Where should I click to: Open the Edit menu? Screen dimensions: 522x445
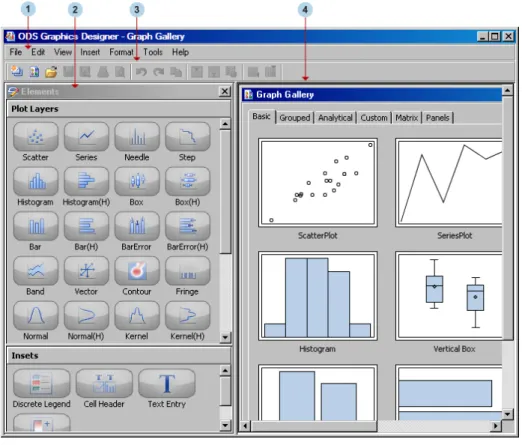point(38,52)
